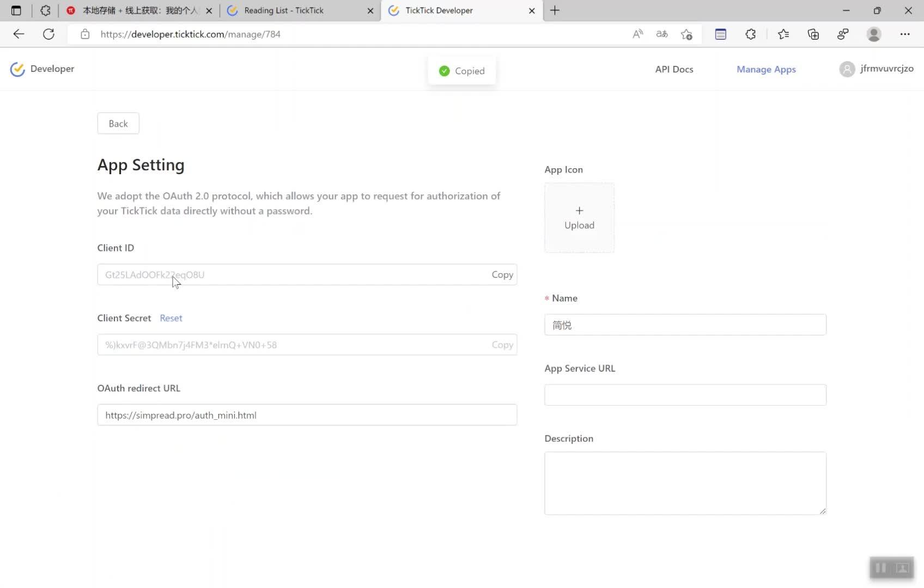Image resolution: width=924 pixels, height=588 pixels.
Task: Click the Description text area
Action: (685, 483)
